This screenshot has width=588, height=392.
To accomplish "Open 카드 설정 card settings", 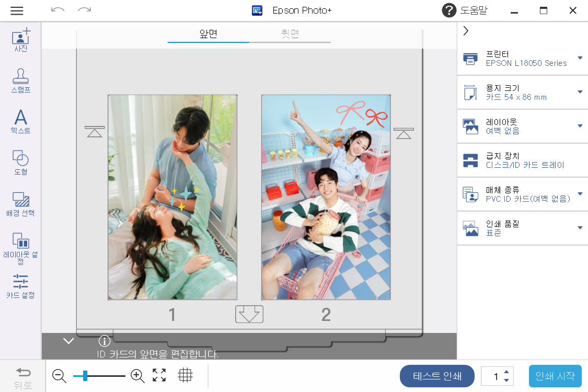I will (20, 286).
